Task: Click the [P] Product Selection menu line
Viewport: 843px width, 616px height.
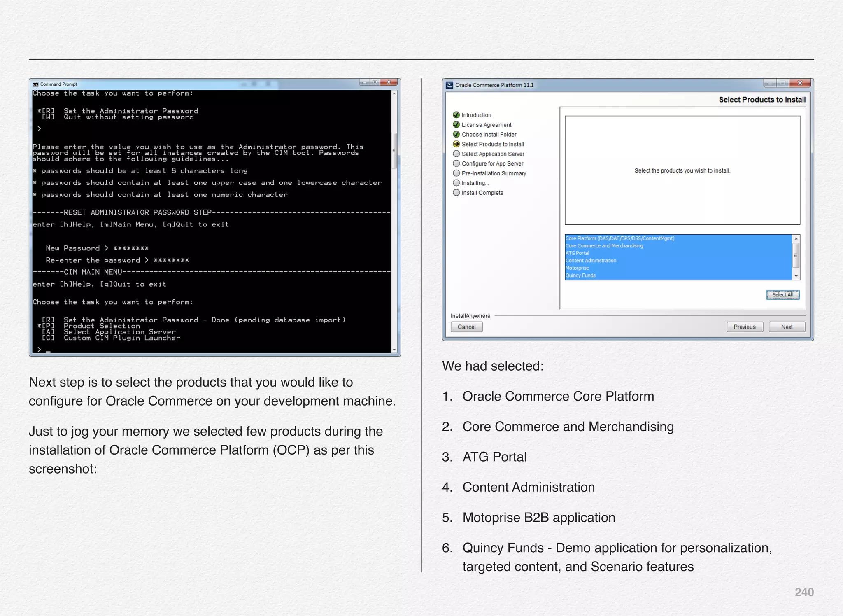Action: pos(89,326)
